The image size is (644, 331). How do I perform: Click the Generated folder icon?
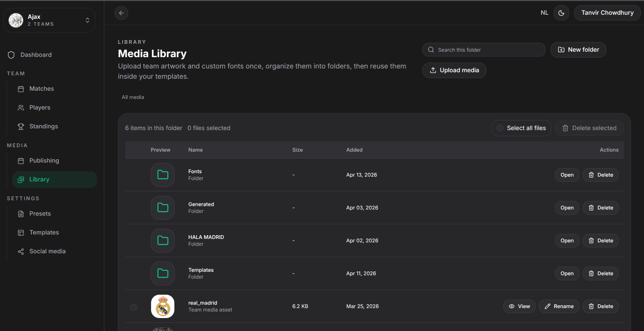tap(163, 208)
